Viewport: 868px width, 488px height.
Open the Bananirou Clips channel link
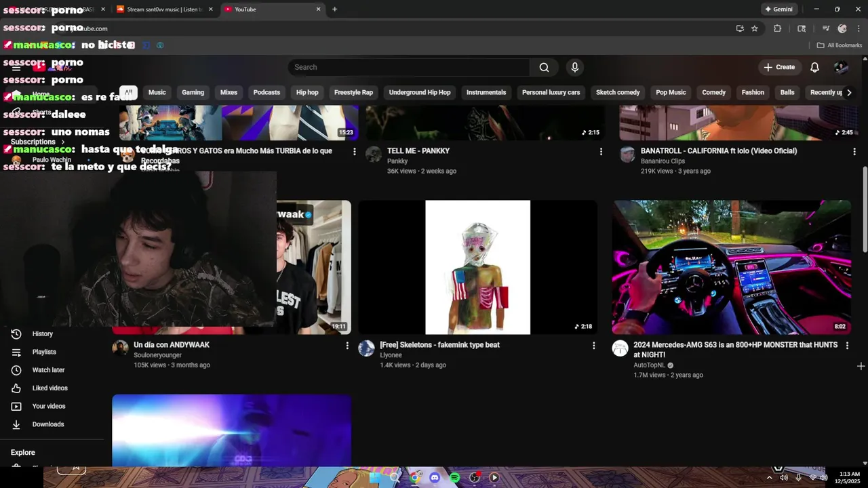pyautogui.click(x=663, y=161)
